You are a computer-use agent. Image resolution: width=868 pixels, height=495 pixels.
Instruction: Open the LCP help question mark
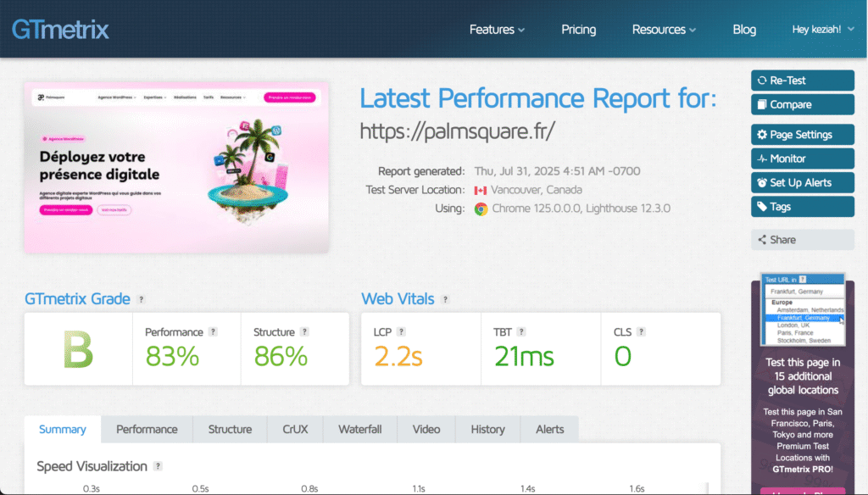401,332
